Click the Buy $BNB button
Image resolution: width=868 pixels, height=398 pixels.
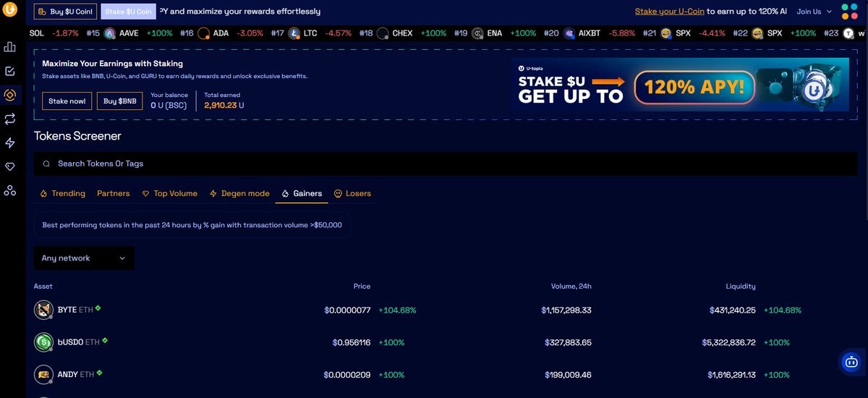click(120, 101)
